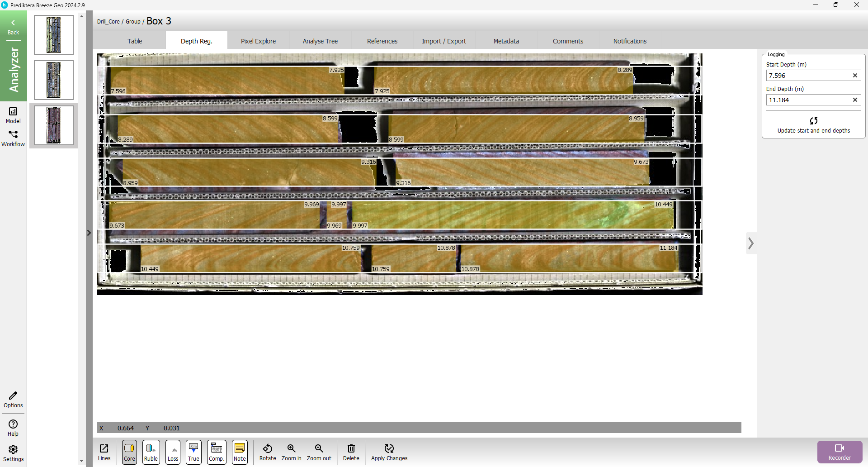This screenshot has width=868, height=467.
Task: Toggle the Core marking tool
Action: click(x=129, y=452)
